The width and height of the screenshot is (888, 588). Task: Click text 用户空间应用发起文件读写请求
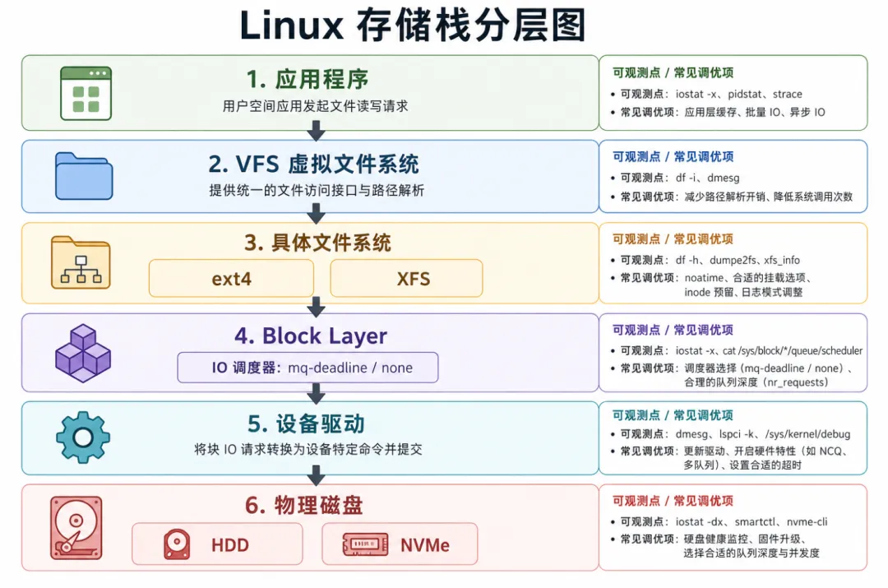(x=315, y=106)
